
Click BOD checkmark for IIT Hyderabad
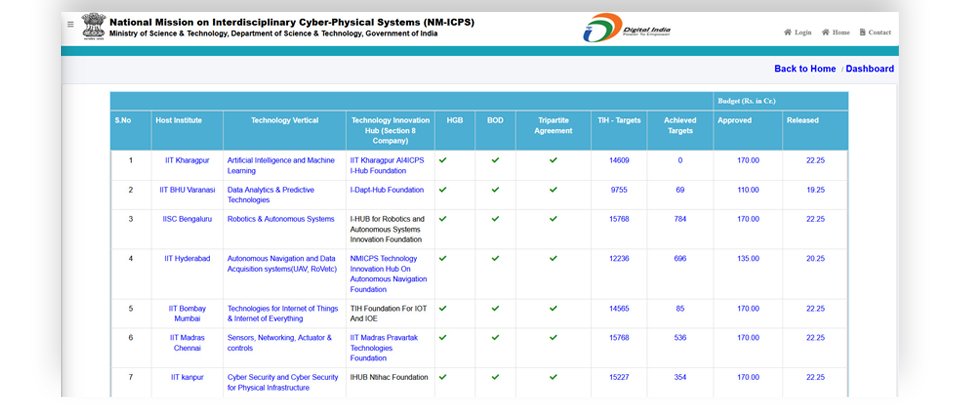coord(495,258)
